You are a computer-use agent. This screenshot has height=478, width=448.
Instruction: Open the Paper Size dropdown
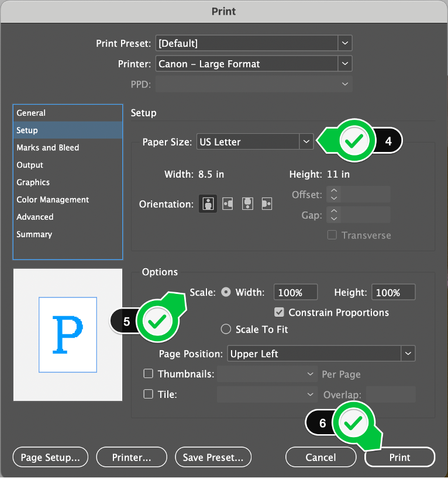[255, 141]
